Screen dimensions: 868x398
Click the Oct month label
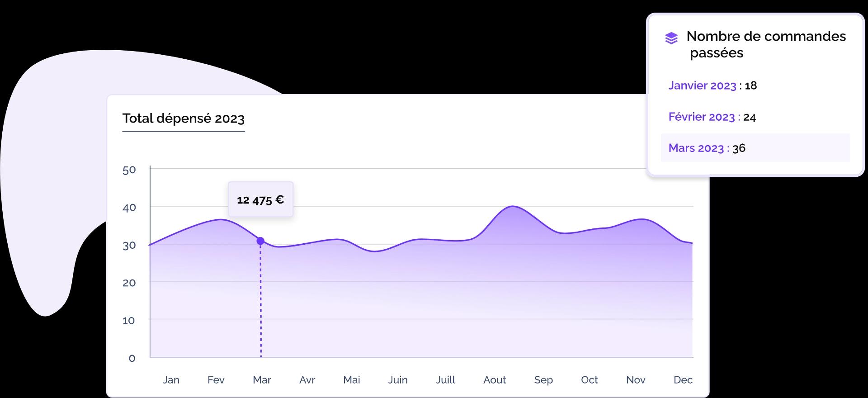(589, 380)
